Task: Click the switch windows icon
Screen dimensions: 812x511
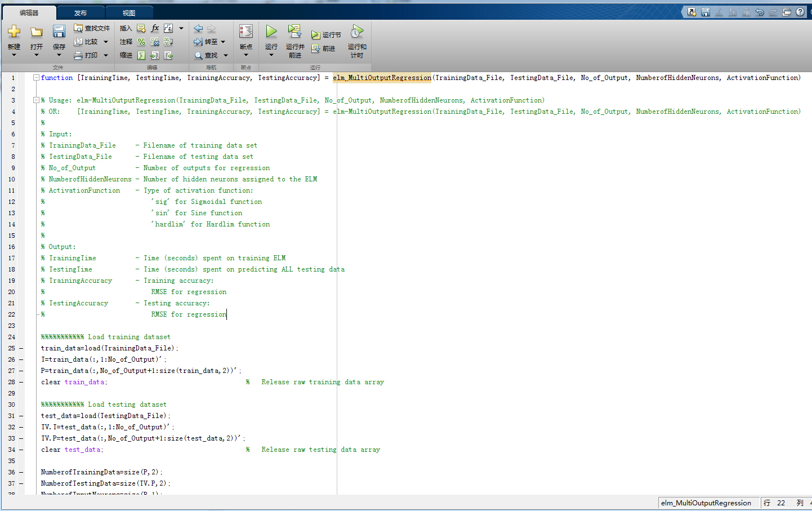Action: pyautogui.click(x=787, y=12)
